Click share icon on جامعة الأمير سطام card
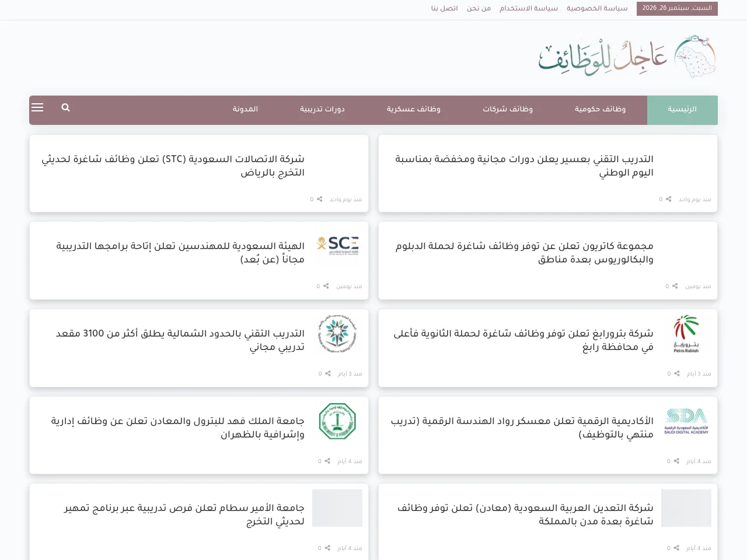The height and width of the screenshot is (560, 747). [327, 548]
